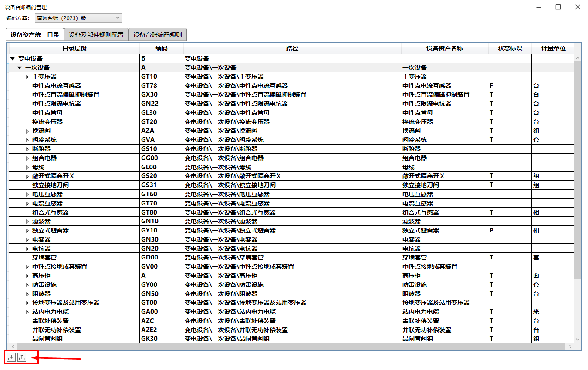Viewport: 588px width, 370px height.
Task: Expand the 敞开式隔离开关 tree node
Action: point(27,176)
